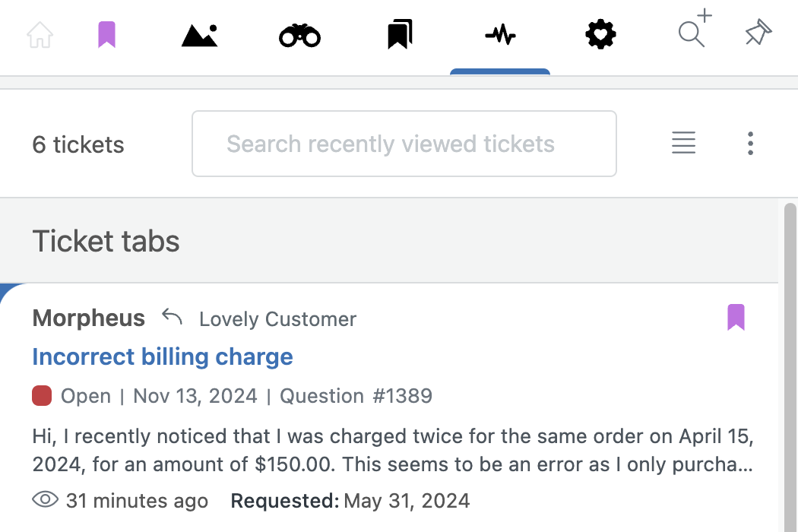Viewport: 798px width, 532px height.
Task: Click the eye icon beside 31 minutes ago
Action: pos(46,499)
